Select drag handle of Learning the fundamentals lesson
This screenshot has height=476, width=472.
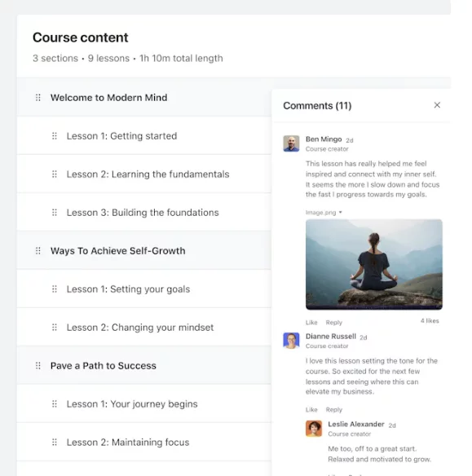pos(55,174)
